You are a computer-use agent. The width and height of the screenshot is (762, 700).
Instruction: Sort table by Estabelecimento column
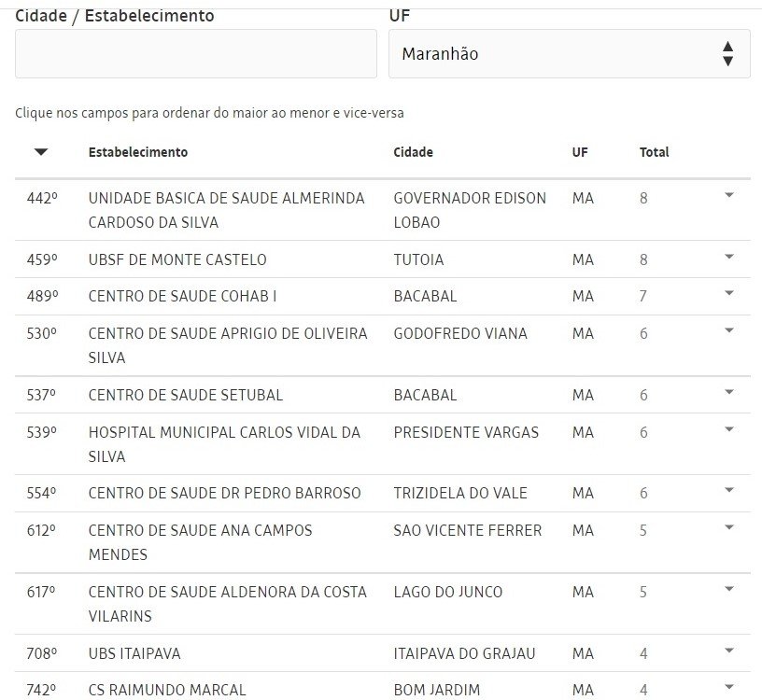point(138,152)
